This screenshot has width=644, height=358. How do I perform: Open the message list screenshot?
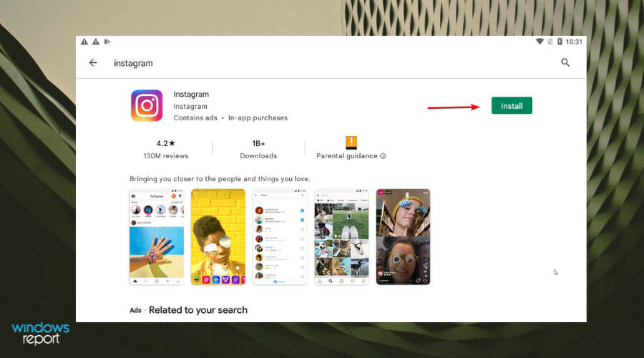tap(280, 237)
